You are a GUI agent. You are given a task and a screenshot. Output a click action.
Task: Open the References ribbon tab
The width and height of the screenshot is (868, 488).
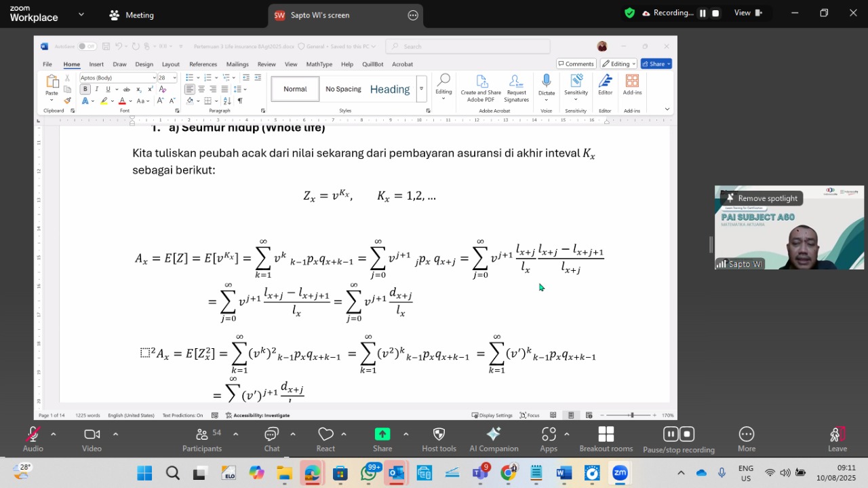(x=203, y=64)
